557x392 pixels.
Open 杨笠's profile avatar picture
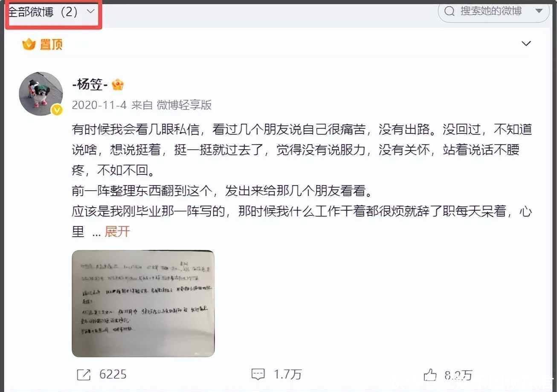[x=41, y=93]
